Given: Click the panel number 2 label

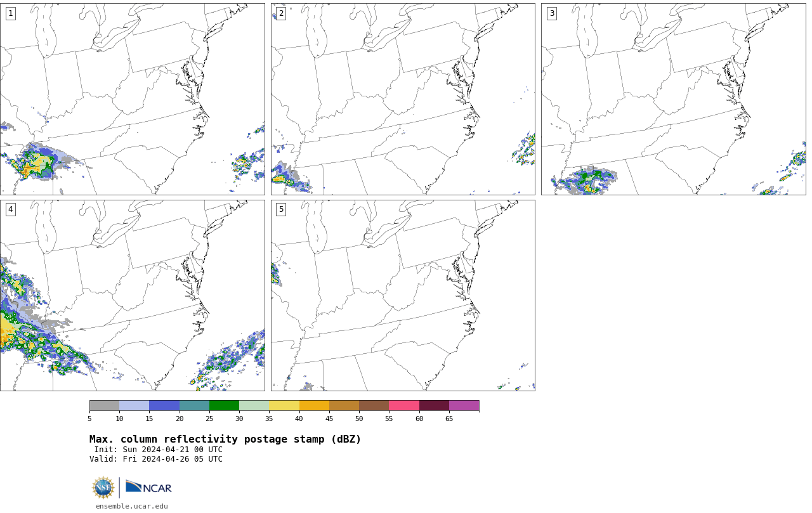Looking at the screenshot, I should [x=281, y=13].
